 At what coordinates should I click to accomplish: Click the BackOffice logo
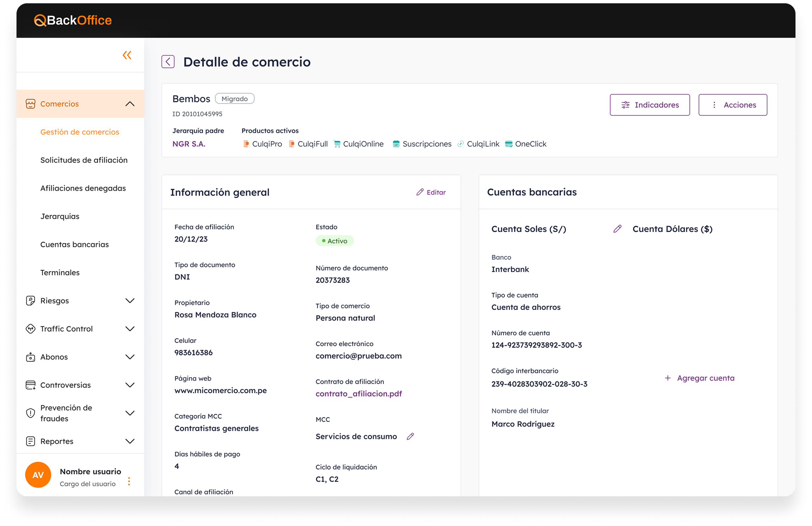click(x=73, y=20)
